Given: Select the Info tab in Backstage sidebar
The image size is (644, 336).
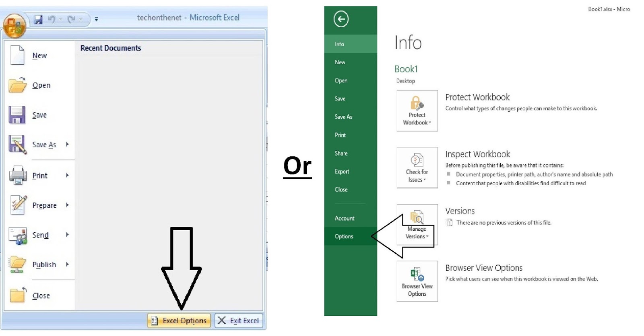Looking at the screenshot, I should pos(351,44).
